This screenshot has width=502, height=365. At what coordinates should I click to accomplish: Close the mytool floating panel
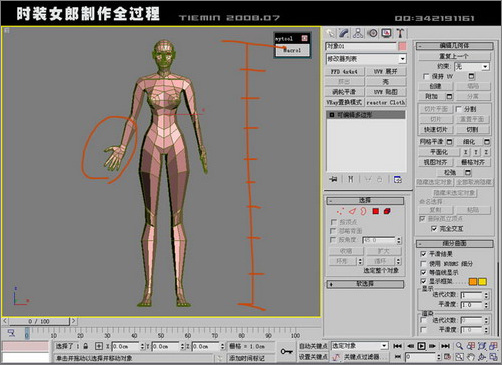coord(304,38)
